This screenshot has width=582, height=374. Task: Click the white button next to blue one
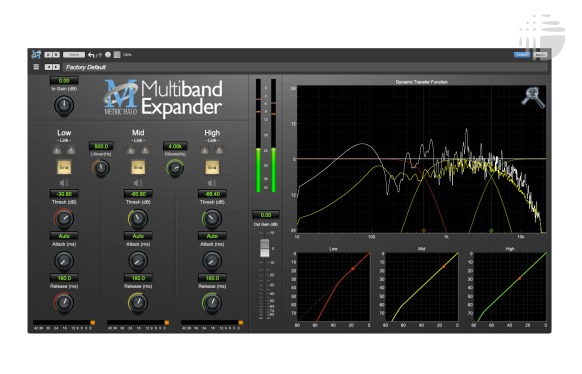pos(540,55)
